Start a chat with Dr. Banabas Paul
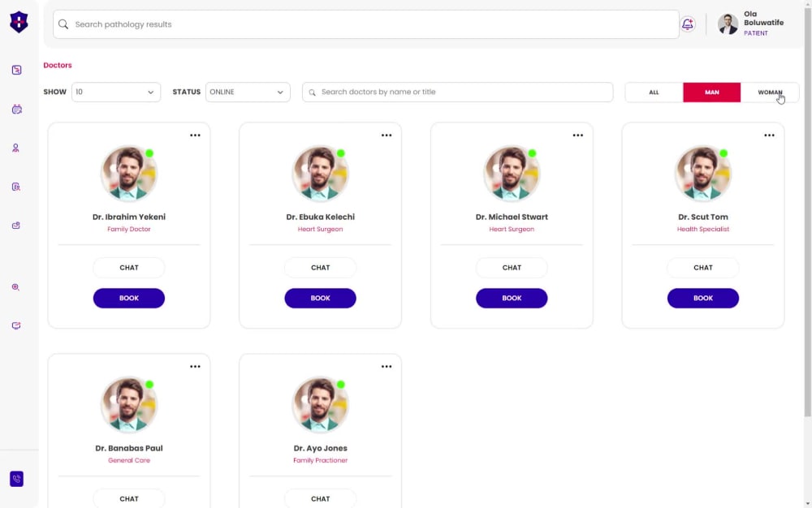Viewport: 812px width, 508px height. (129, 498)
